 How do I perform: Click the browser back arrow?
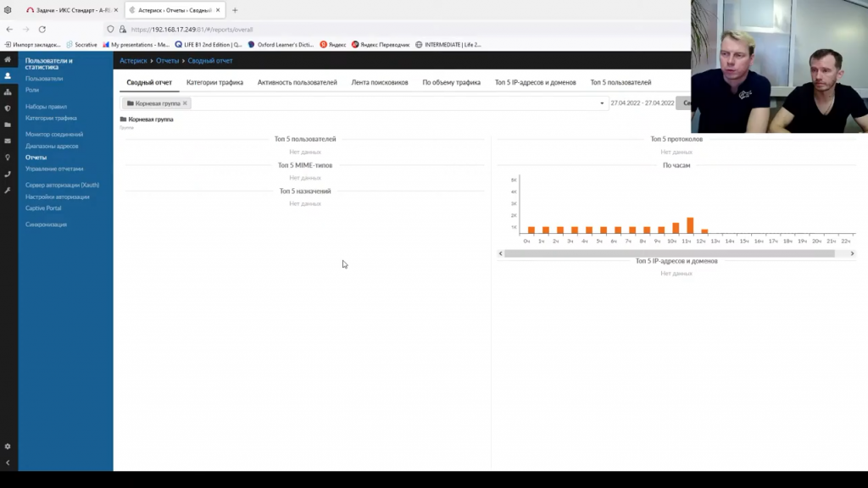pyautogui.click(x=9, y=30)
